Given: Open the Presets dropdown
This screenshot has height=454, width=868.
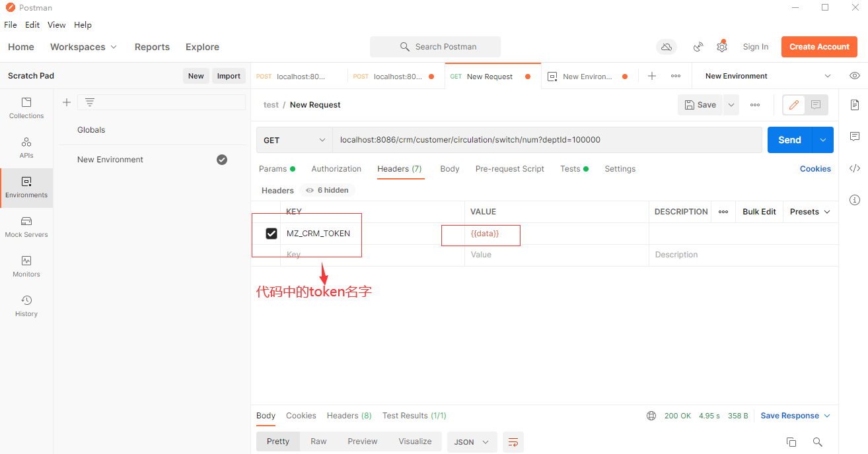Looking at the screenshot, I should [810, 212].
